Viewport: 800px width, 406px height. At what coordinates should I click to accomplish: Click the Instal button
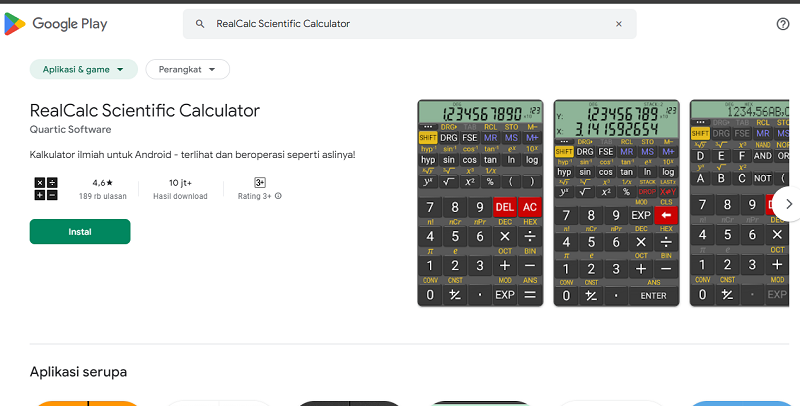pos(80,232)
